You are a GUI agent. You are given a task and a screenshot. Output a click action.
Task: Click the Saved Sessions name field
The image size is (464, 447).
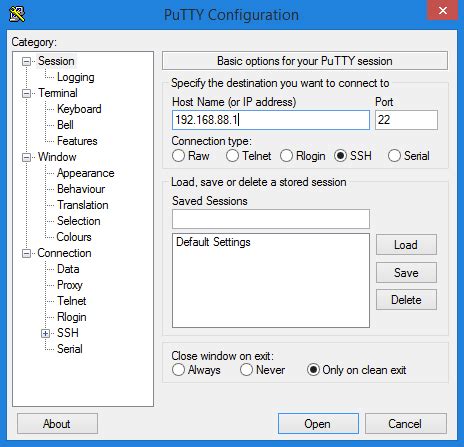click(x=271, y=219)
